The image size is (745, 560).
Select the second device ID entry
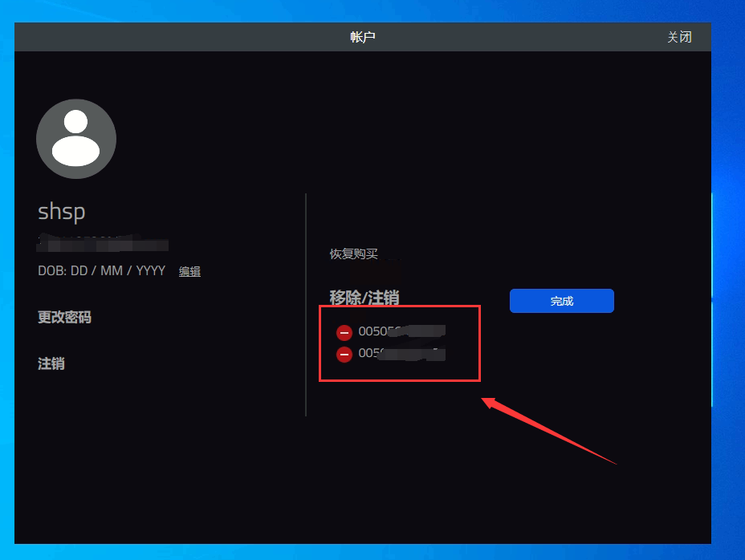coord(401,353)
